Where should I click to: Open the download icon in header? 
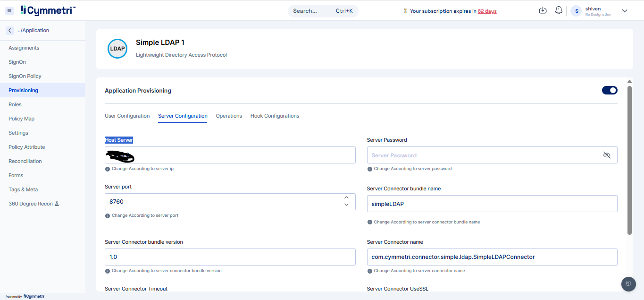(x=543, y=10)
